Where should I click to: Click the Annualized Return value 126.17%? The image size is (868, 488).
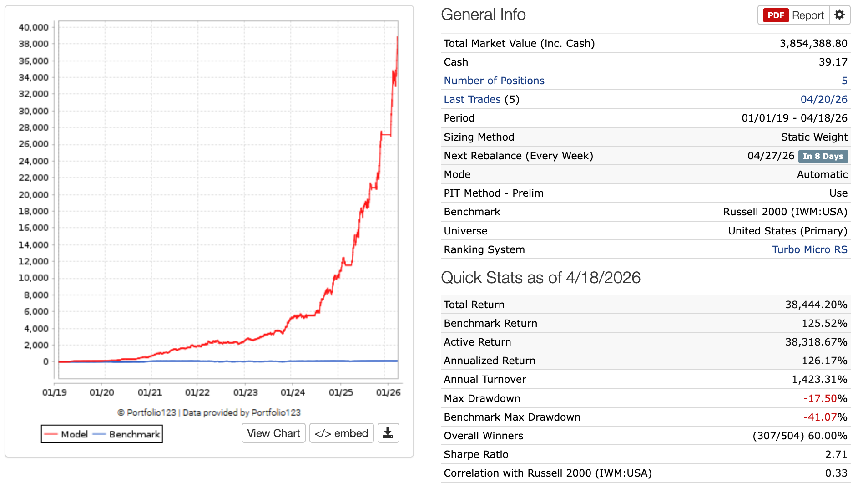click(824, 361)
